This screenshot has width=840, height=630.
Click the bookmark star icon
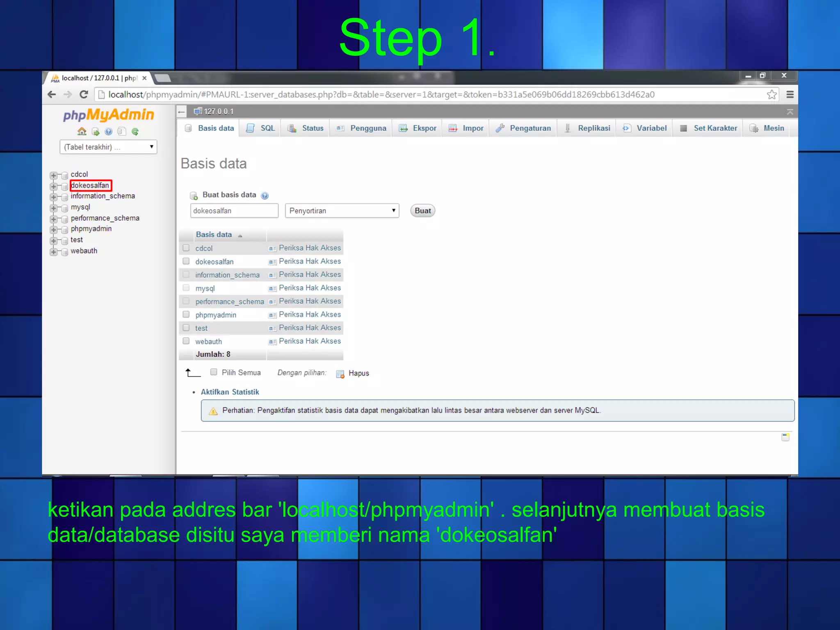point(772,95)
